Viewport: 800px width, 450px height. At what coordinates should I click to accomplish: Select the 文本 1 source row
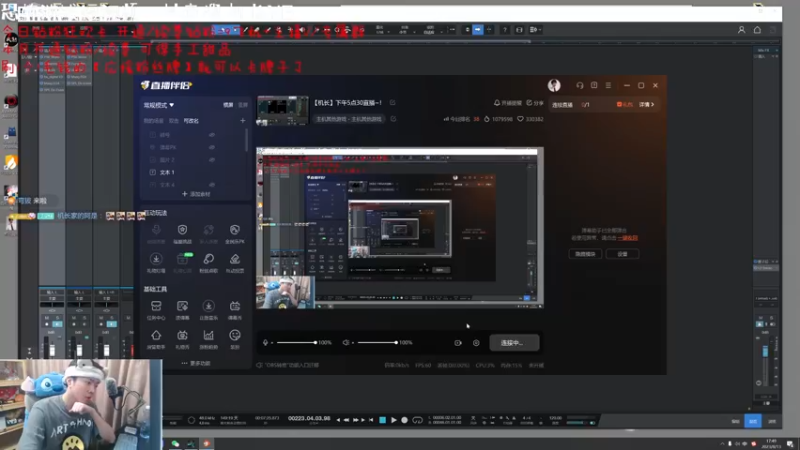click(x=196, y=172)
